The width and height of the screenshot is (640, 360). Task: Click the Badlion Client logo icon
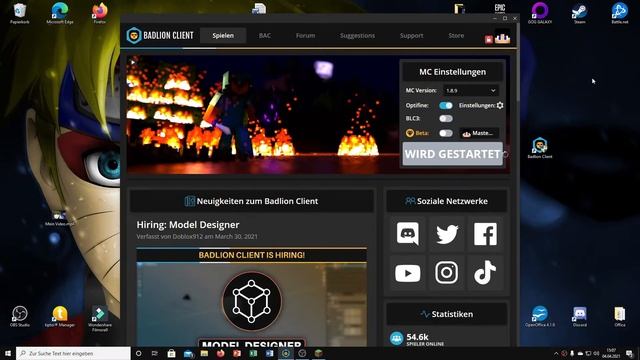point(134,36)
